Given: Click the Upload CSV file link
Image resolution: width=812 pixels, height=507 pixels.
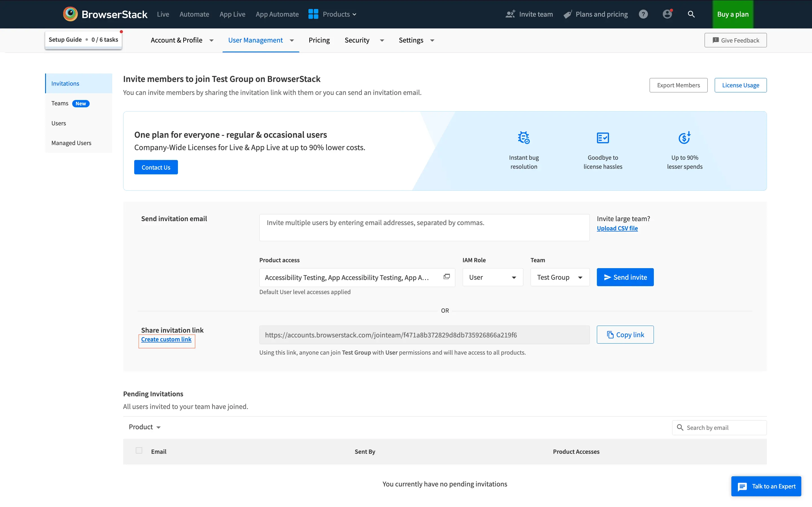Looking at the screenshot, I should [617, 228].
